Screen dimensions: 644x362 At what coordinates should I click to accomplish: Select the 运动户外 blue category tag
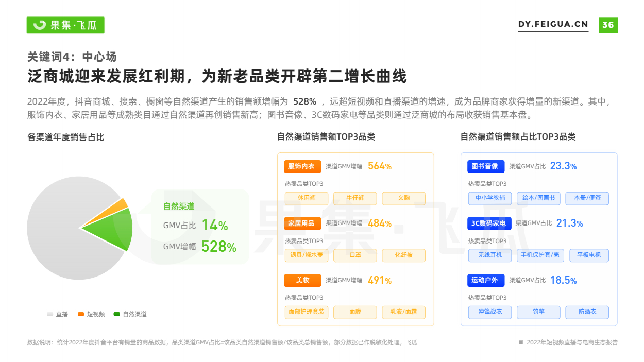click(x=486, y=280)
